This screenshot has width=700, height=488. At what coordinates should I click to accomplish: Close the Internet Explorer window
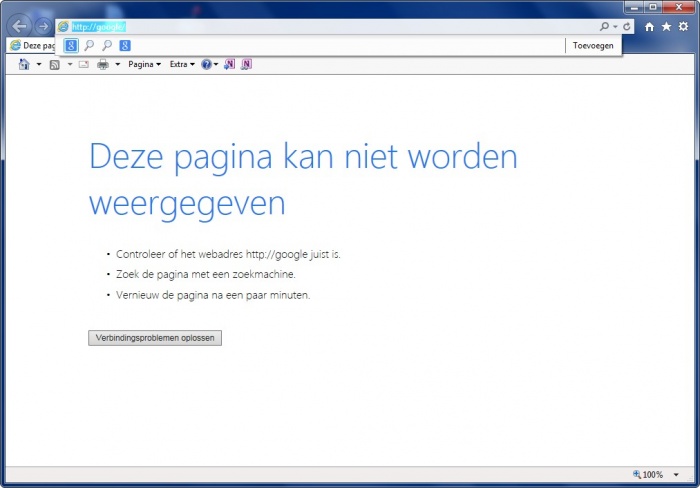pyautogui.click(x=679, y=7)
